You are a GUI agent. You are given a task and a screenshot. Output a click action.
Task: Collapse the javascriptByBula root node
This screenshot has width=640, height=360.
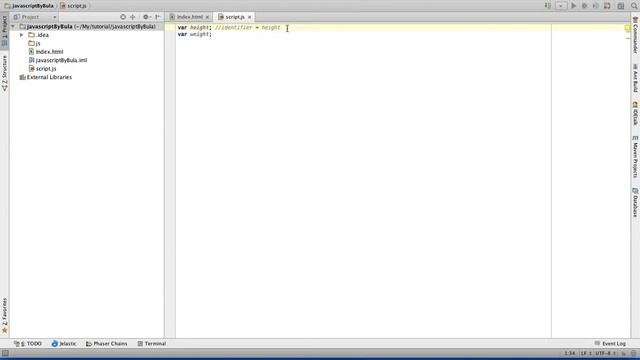pyautogui.click(x=13, y=27)
